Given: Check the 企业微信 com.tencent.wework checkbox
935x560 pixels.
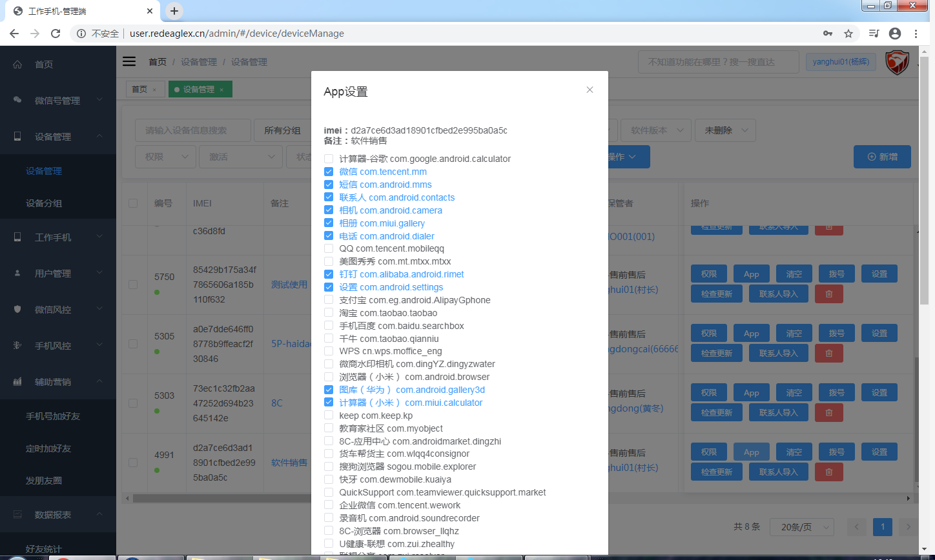Looking at the screenshot, I should (329, 505).
